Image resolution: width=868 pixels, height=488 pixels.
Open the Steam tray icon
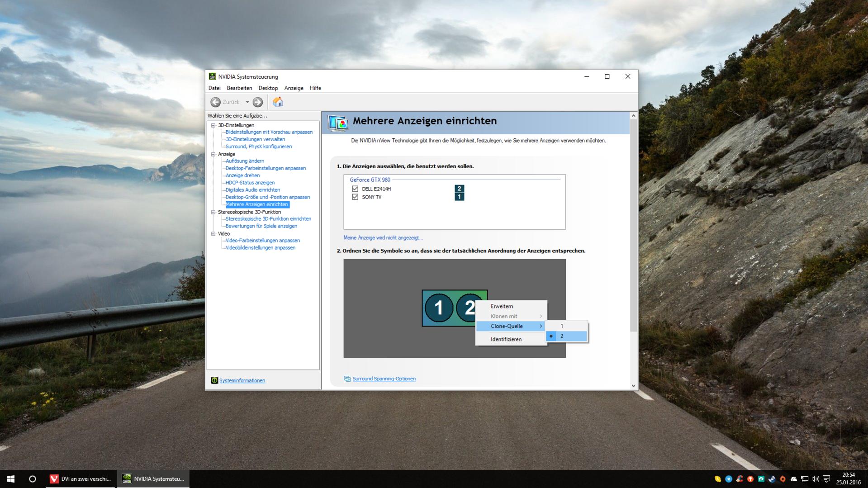(x=772, y=479)
